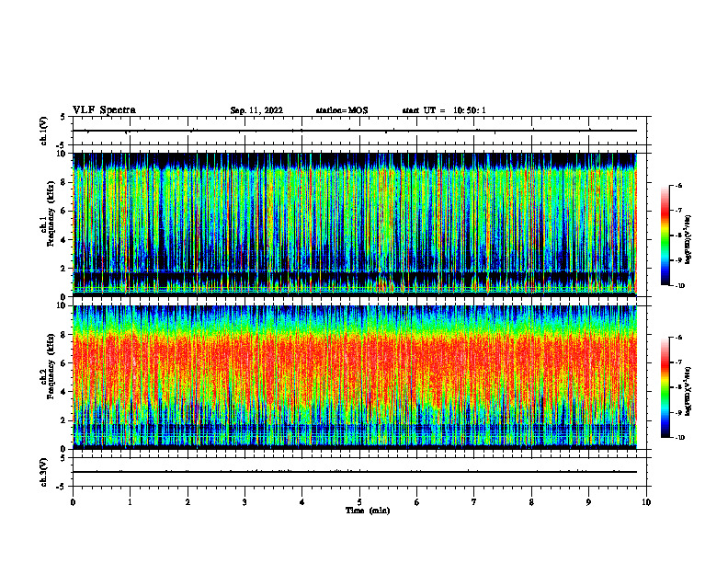This screenshot has height=563, width=728.
Task: Click the -6 label on ch.1 color scale
Action: (679, 186)
